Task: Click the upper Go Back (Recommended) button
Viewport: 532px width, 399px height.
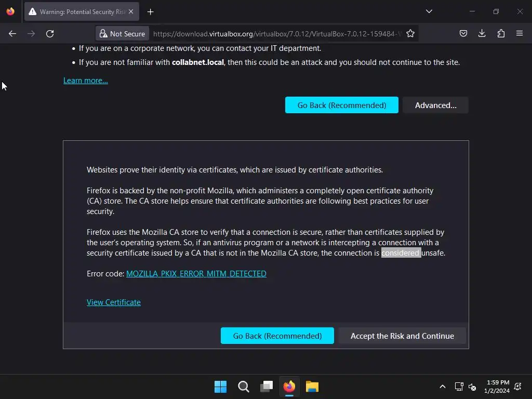Action: (342, 105)
